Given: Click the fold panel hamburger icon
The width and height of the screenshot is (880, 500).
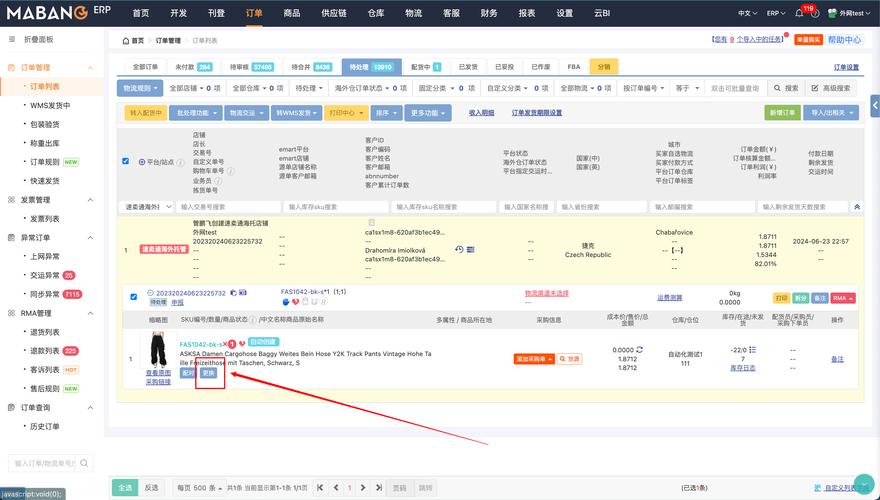Looking at the screenshot, I should 12,39.
